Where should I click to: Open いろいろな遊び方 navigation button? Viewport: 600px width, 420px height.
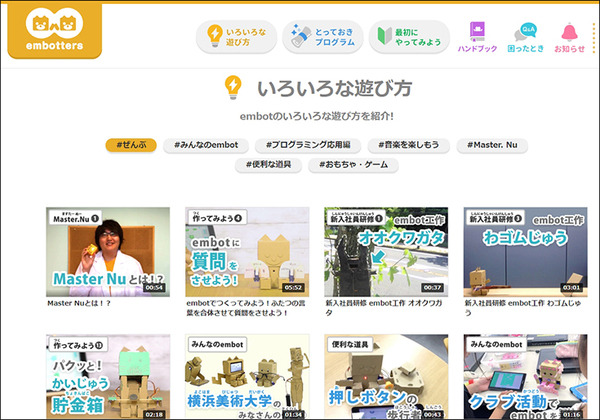(x=236, y=37)
